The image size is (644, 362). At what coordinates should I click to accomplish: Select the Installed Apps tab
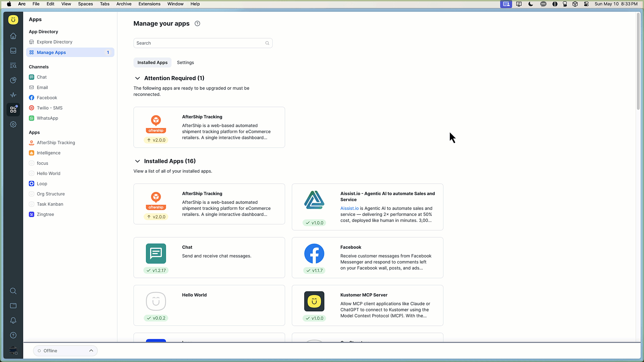pos(153,63)
